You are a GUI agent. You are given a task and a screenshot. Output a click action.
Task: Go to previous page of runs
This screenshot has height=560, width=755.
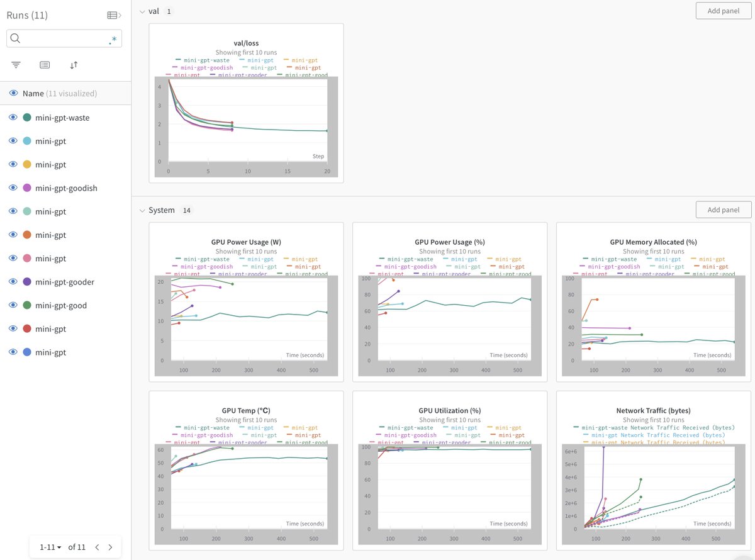97,547
